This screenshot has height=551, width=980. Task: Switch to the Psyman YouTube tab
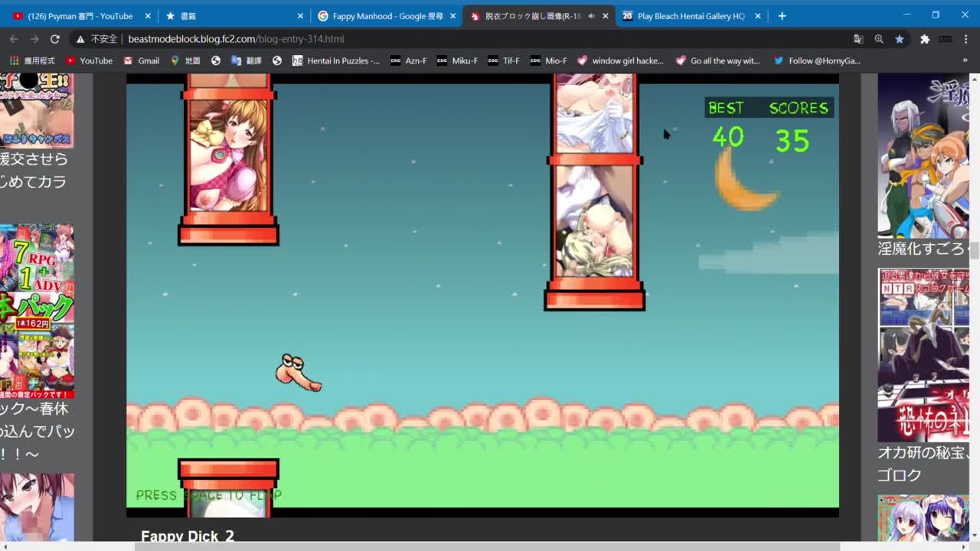pyautogui.click(x=77, y=16)
